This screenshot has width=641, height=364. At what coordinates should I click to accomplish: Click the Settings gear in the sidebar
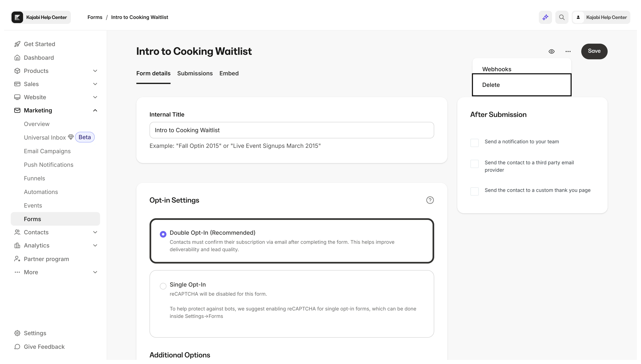[x=35, y=333]
